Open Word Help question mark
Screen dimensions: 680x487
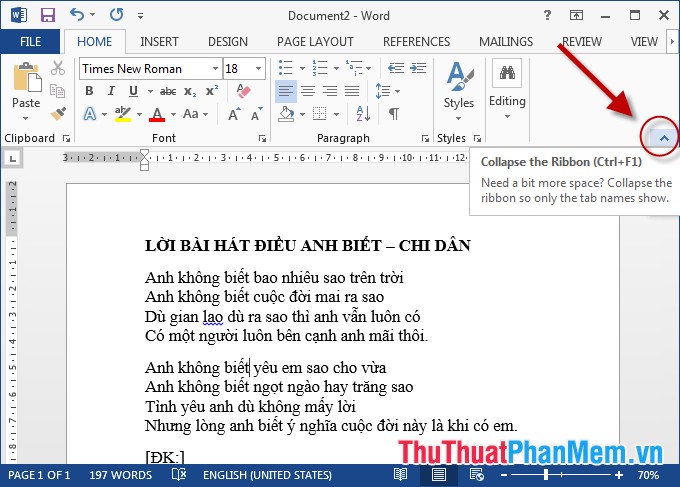pos(547,15)
